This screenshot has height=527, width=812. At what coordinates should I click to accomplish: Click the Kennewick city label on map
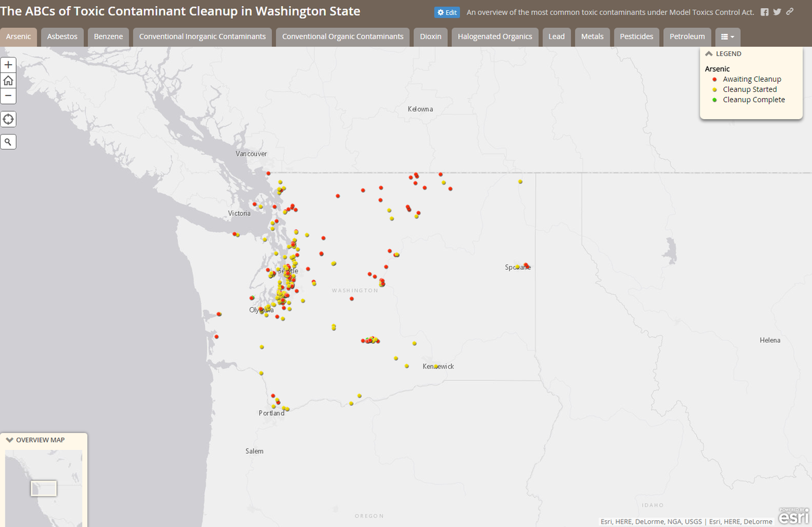click(438, 366)
